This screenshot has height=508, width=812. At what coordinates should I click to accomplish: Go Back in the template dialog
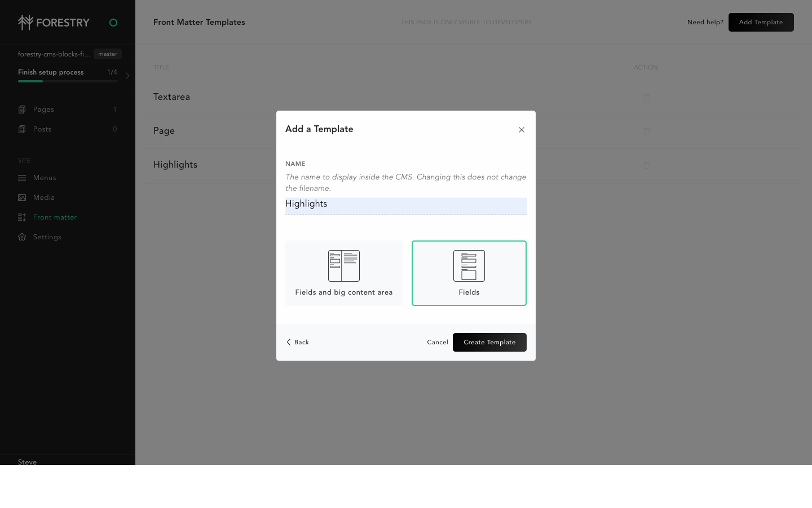297,342
